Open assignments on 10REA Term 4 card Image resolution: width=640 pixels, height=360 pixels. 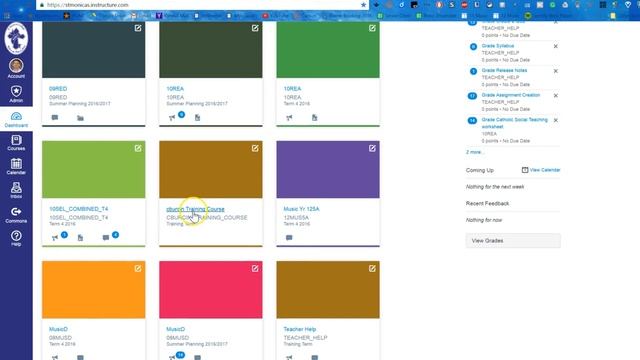click(315, 118)
